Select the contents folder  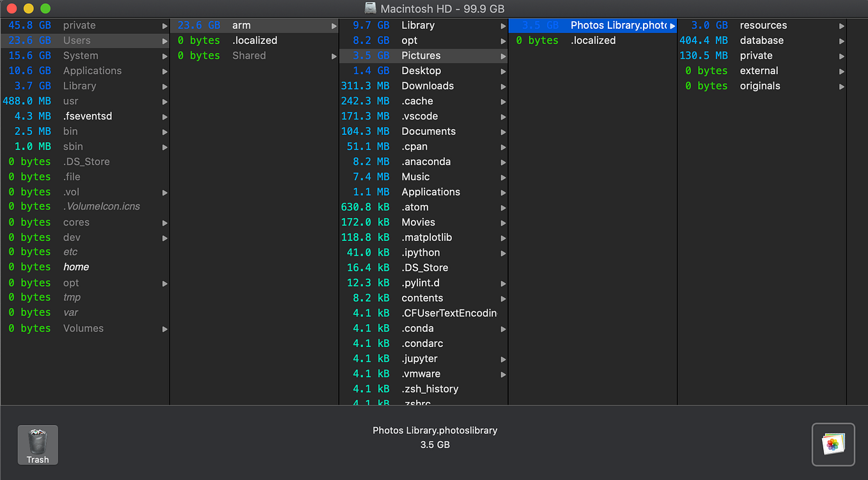tap(424, 298)
